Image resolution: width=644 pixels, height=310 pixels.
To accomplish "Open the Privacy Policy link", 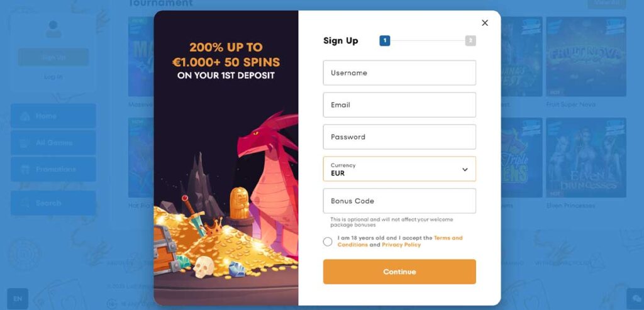I will point(401,245).
